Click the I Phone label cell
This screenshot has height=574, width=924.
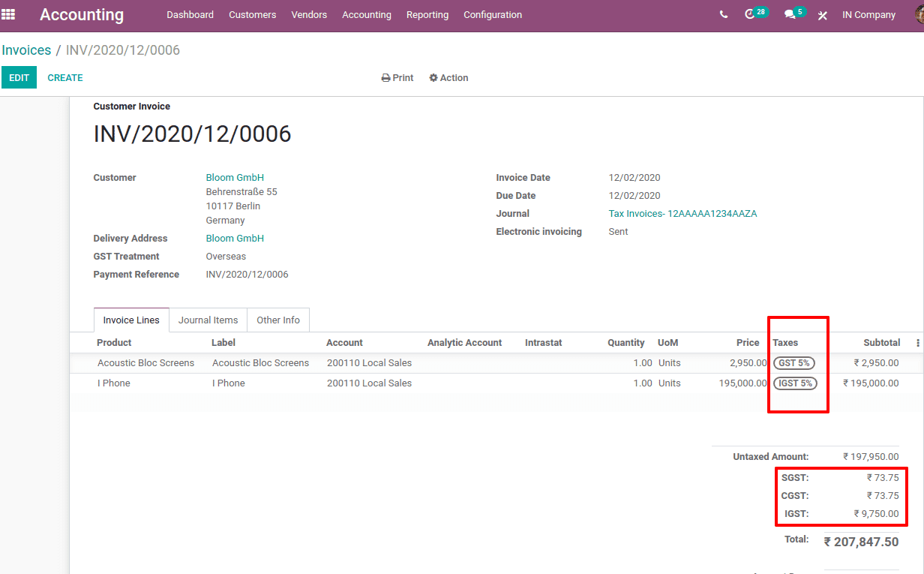pos(229,383)
